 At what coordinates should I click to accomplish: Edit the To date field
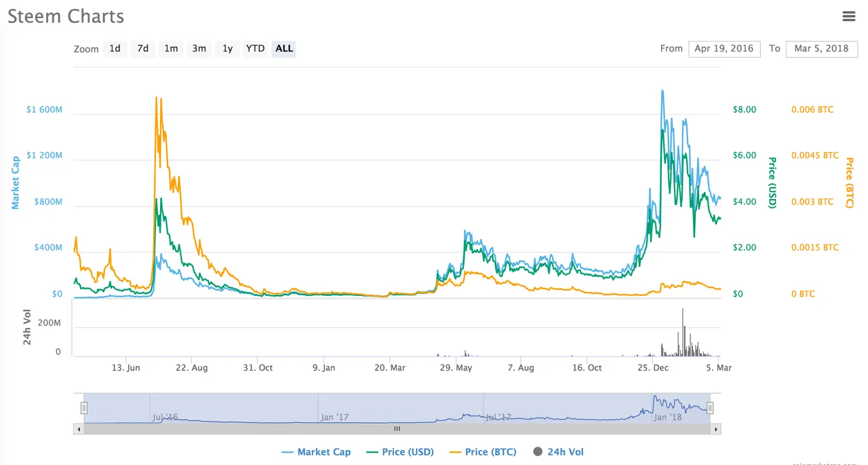(x=821, y=49)
